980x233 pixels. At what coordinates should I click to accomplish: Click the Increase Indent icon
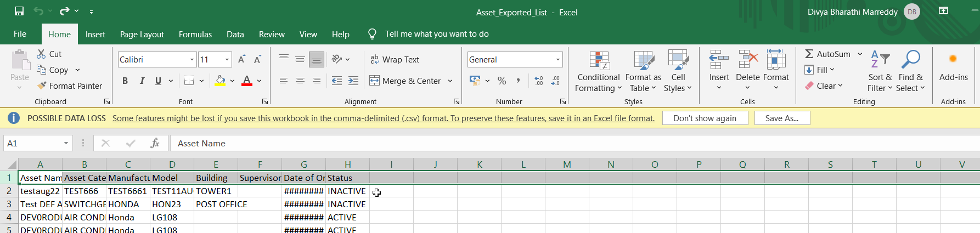(x=353, y=81)
